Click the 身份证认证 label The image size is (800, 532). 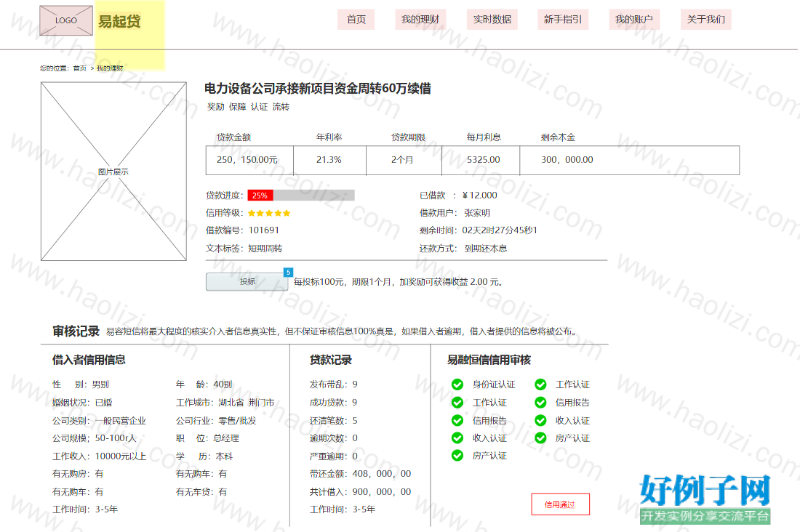point(493,384)
